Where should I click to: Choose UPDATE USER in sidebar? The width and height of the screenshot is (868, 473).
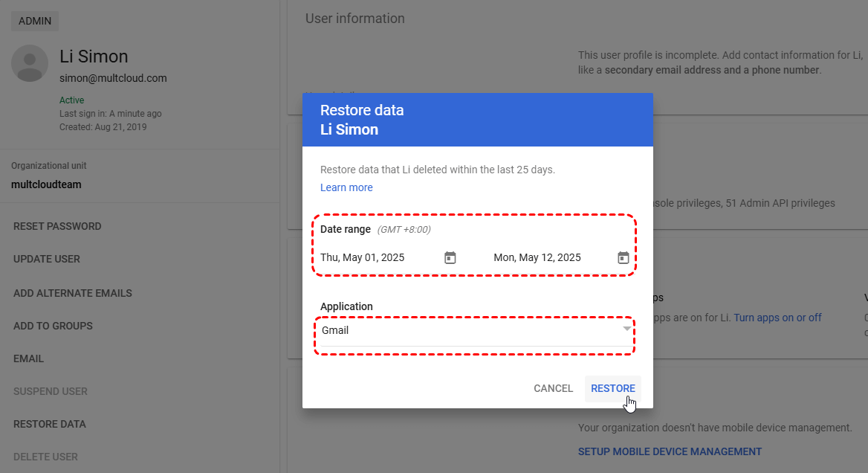pos(47,260)
